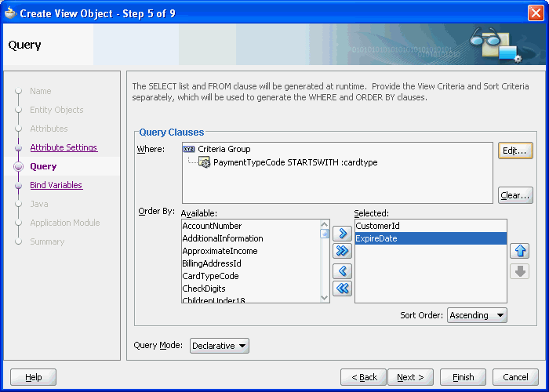Click the Name step in wizard
The height and width of the screenshot is (392, 549).
click(x=41, y=91)
